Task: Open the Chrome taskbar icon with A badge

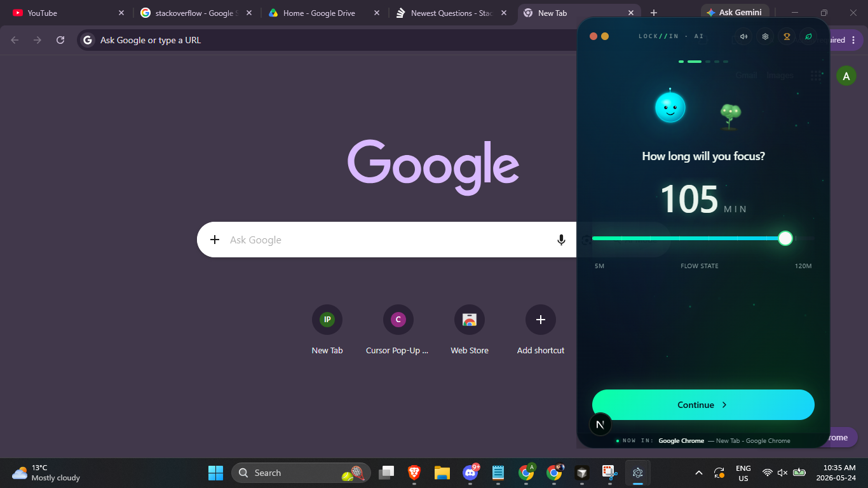Action: coord(526,473)
